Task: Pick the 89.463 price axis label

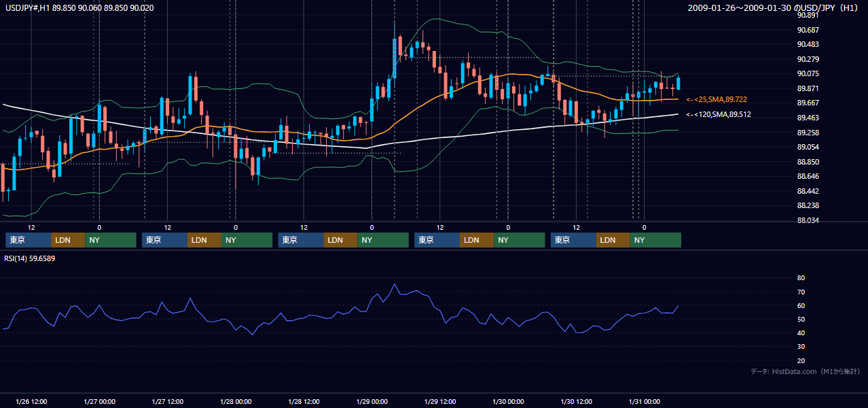Action: click(x=808, y=118)
